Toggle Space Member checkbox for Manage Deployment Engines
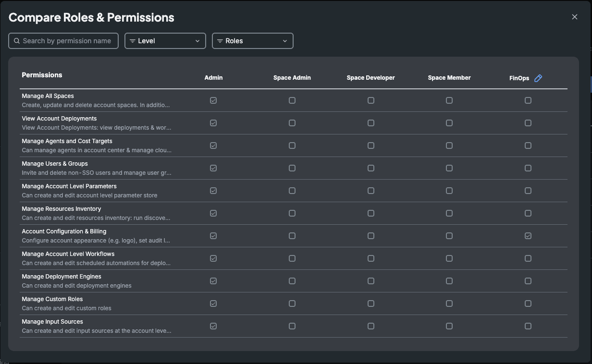592x364 pixels. point(449,281)
